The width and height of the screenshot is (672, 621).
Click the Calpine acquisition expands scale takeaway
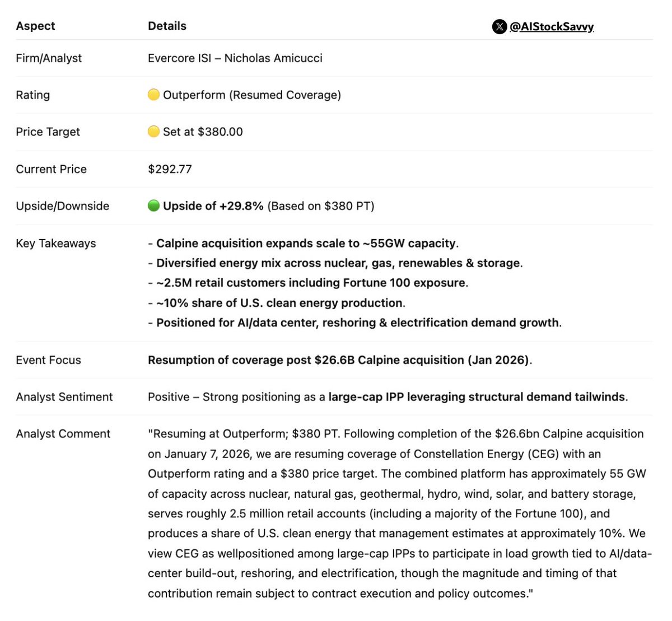click(305, 243)
